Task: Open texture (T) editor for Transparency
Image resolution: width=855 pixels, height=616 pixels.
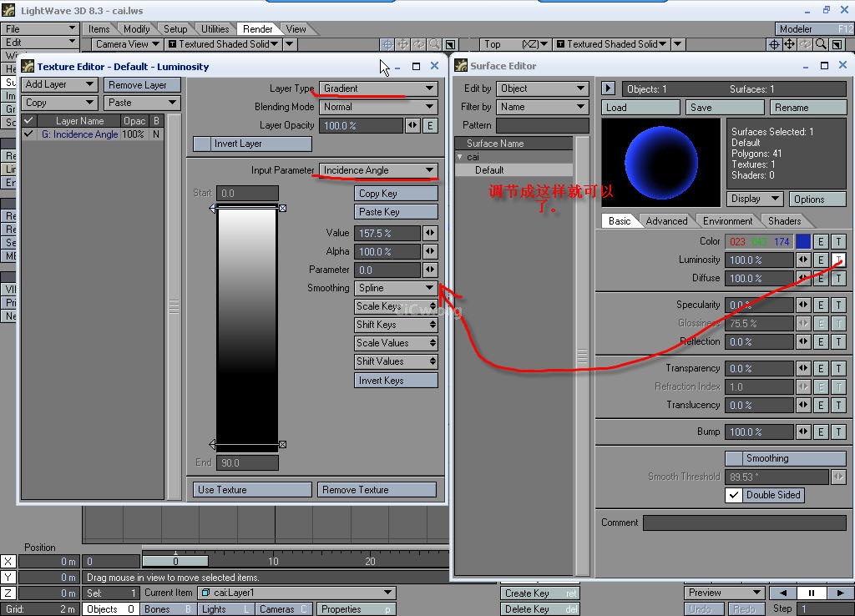Action: pos(838,368)
